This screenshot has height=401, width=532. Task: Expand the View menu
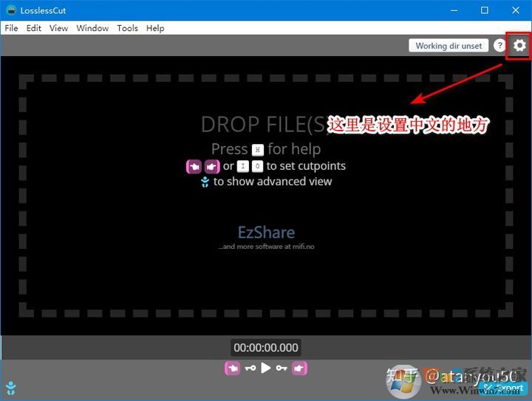tap(58, 28)
